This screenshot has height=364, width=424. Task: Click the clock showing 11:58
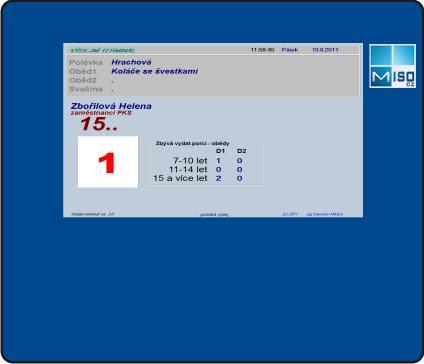click(x=262, y=50)
